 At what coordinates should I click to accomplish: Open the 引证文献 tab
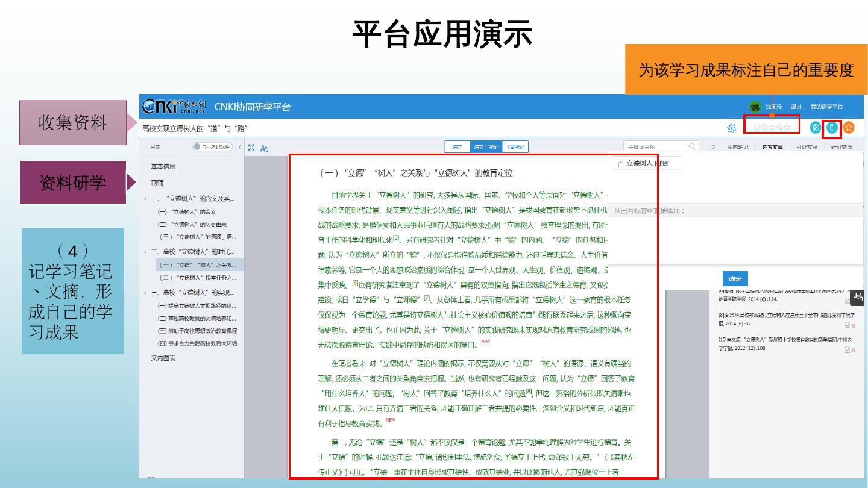[x=807, y=146]
